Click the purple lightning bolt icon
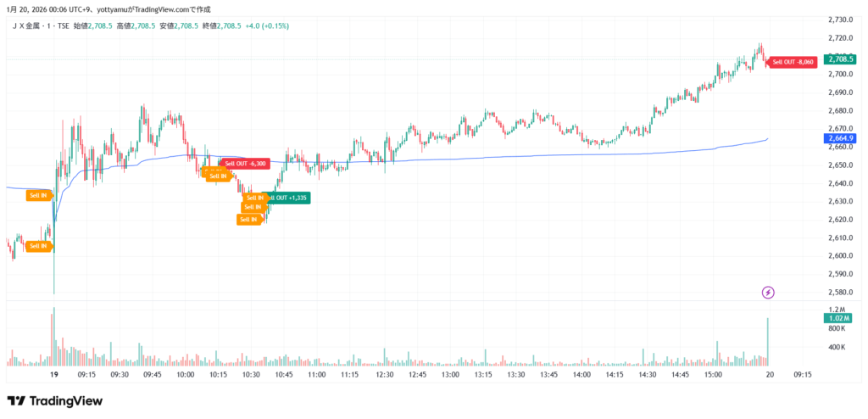Image resolution: width=868 pixels, height=419 pixels. [x=768, y=293]
